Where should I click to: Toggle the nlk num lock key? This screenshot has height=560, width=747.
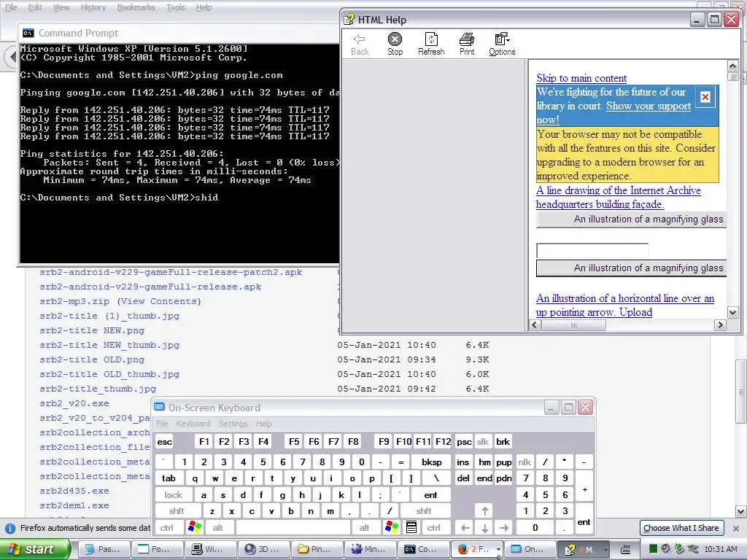pyautogui.click(x=525, y=462)
